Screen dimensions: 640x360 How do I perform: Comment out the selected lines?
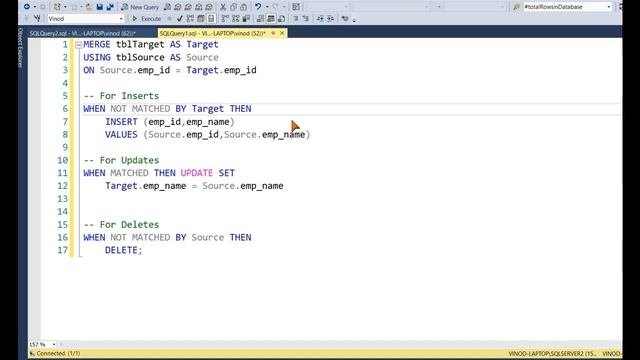click(x=296, y=19)
